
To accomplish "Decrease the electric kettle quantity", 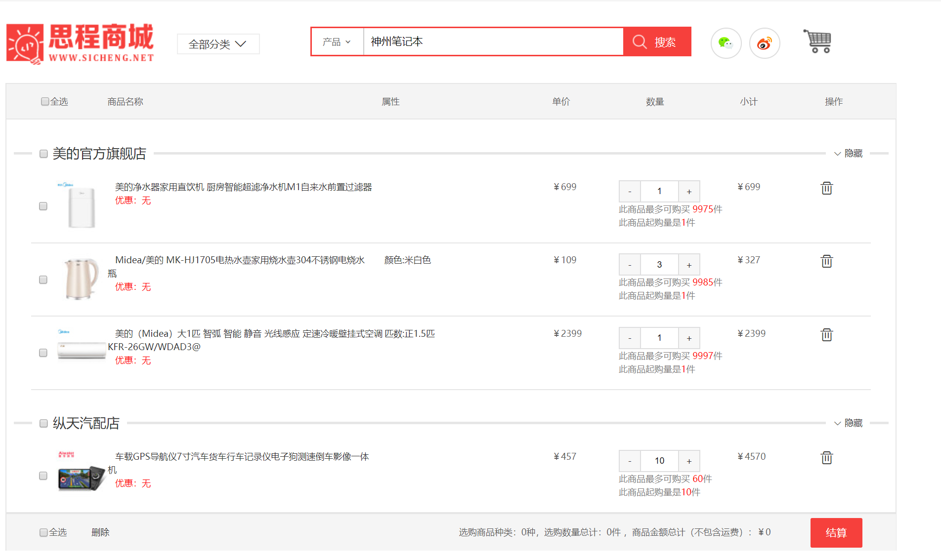I will click(630, 265).
